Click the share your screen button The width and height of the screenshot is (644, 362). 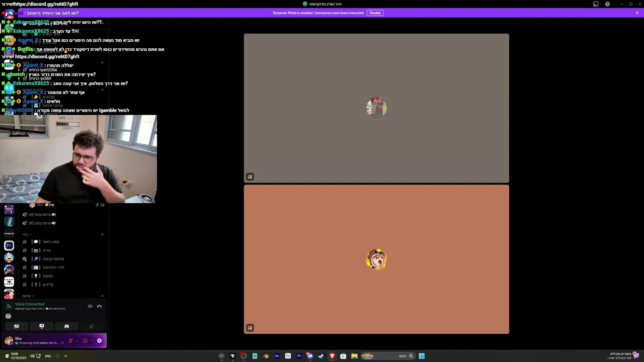pos(42,326)
